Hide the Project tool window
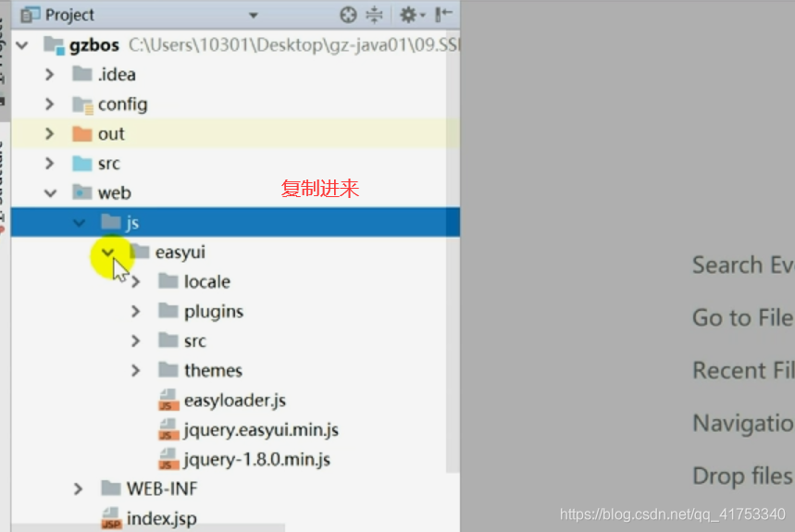Screen dimensions: 795x532 point(442,14)
